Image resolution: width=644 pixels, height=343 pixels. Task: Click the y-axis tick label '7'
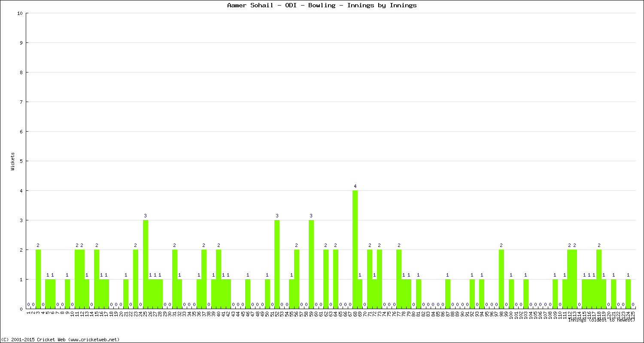21,102
